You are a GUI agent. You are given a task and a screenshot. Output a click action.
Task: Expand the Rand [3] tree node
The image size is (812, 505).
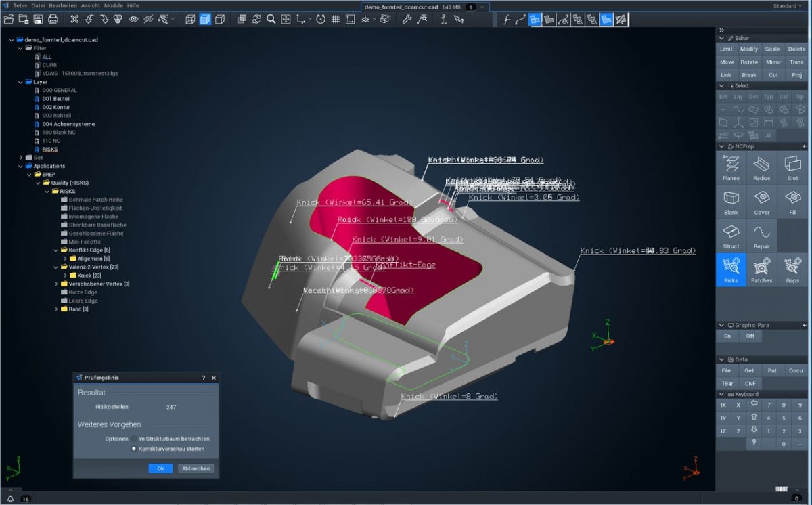(57, 309)
